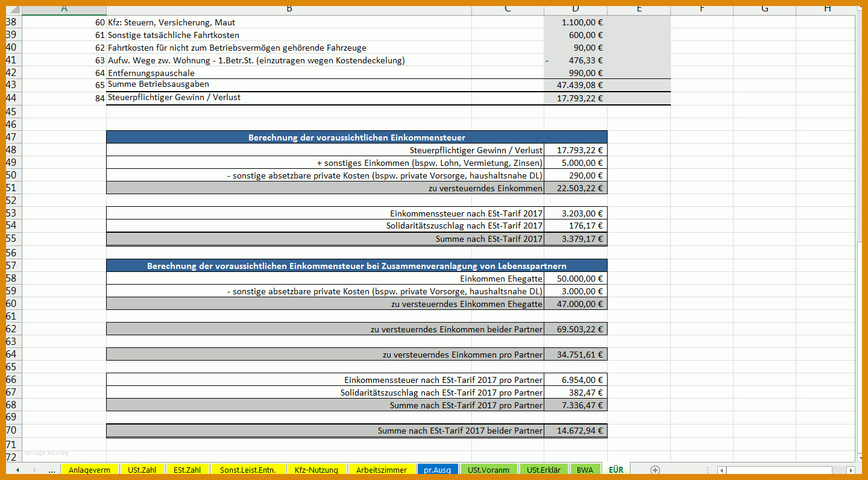This screenshot has height=480, width=868.
Task: Select the 'Summe Betriebsausgaben' cell
Action: point(289,85)
